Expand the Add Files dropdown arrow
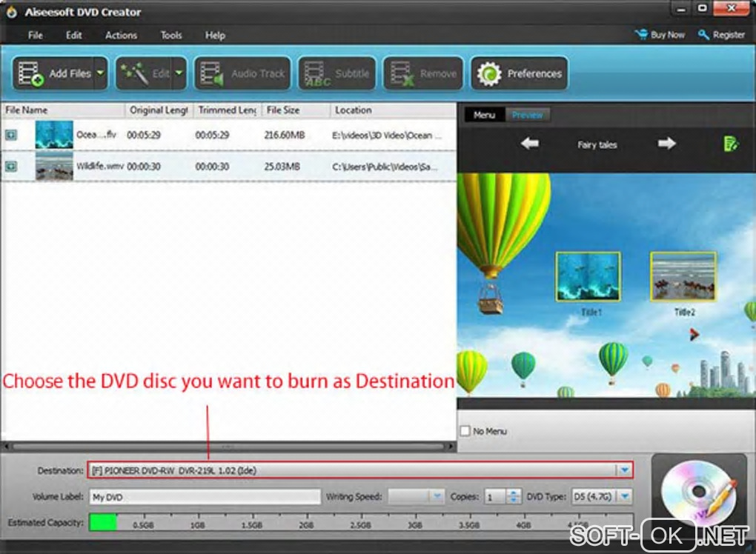Viewport: 756px width, 554px height. [100, 73]
